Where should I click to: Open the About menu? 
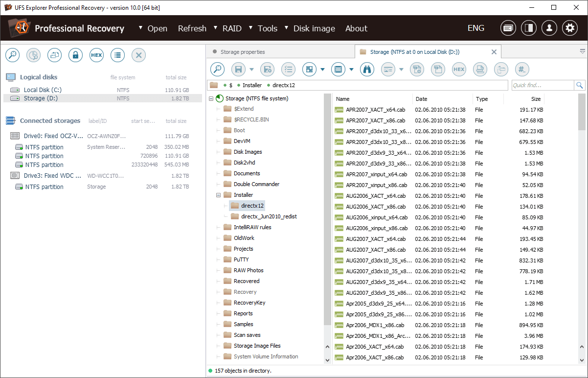tap(356, 28)
